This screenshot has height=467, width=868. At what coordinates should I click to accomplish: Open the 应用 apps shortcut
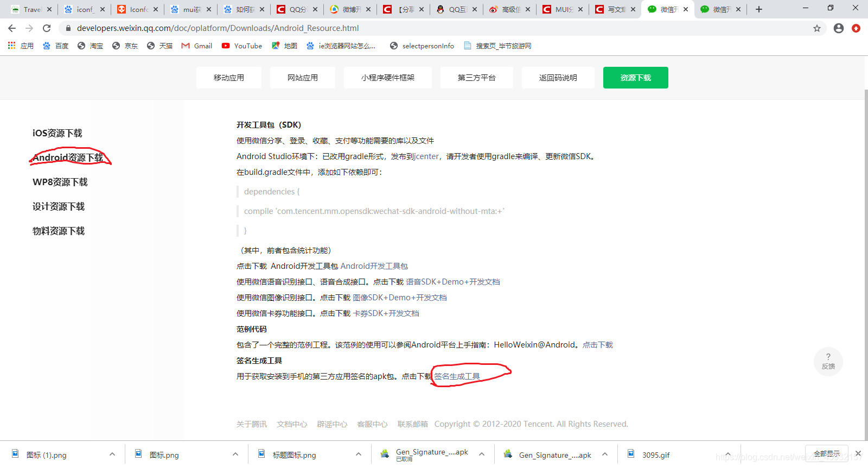[x=21, y=46]
